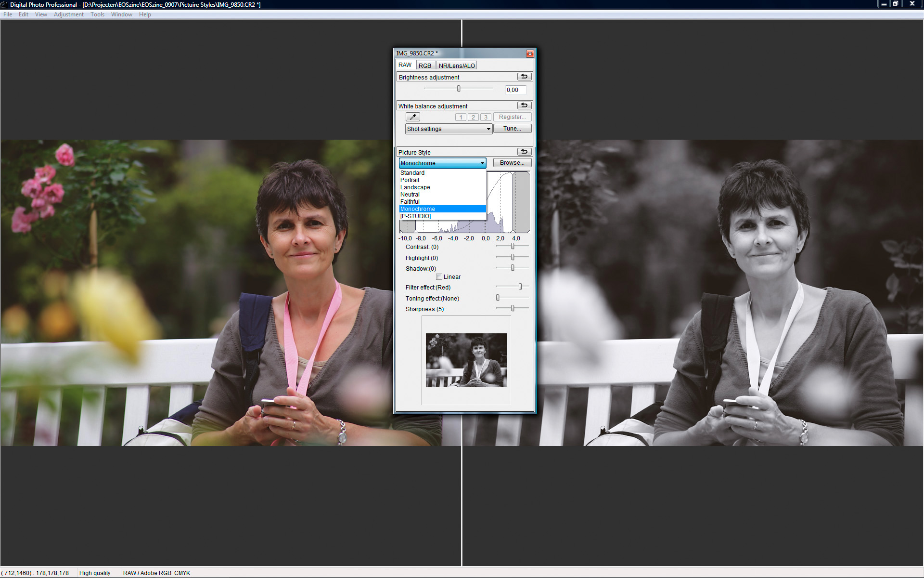Screen dimensions: 924x578
Task: Reset the White balance adjustment with its undo icon
Action: (524, 105)
